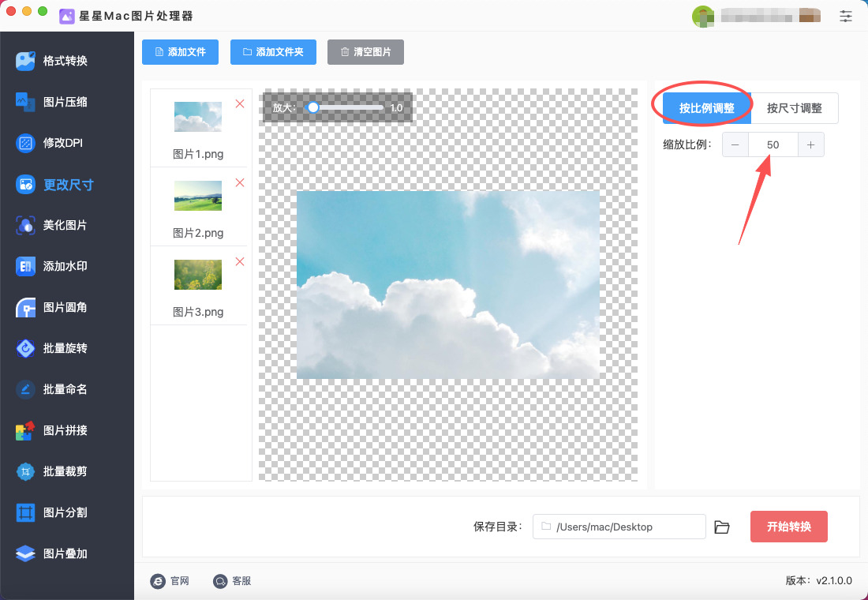The width and height of the screenshot is (868, 600).
Task: Select the 图片1.png thumbnail
Action: point(198,116)
